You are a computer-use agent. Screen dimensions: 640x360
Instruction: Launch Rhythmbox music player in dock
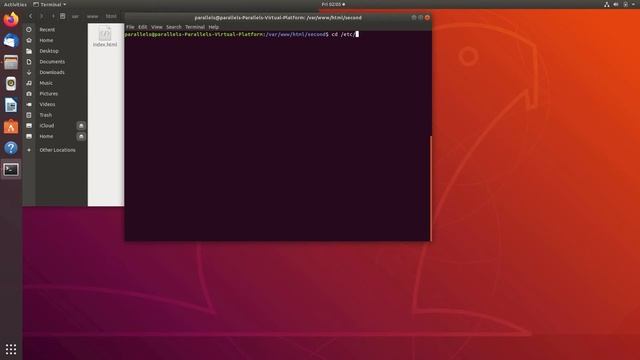point(11,83)
